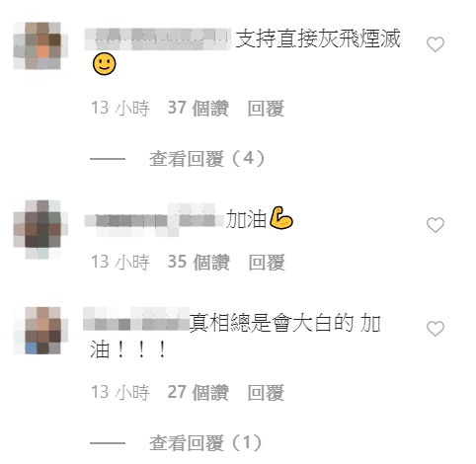Click the smiley emoji in the first comment
Viewport: 476px width, 464px height.
105,64
